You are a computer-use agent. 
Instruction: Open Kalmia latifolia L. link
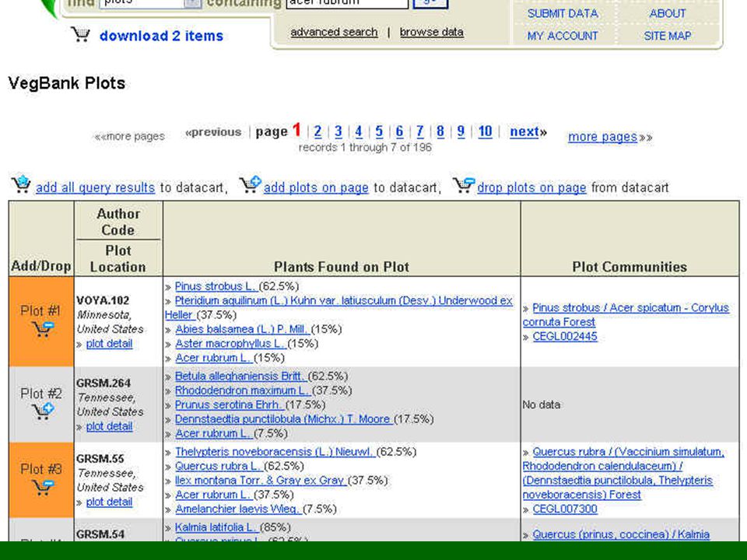click(x=216, y=527)
